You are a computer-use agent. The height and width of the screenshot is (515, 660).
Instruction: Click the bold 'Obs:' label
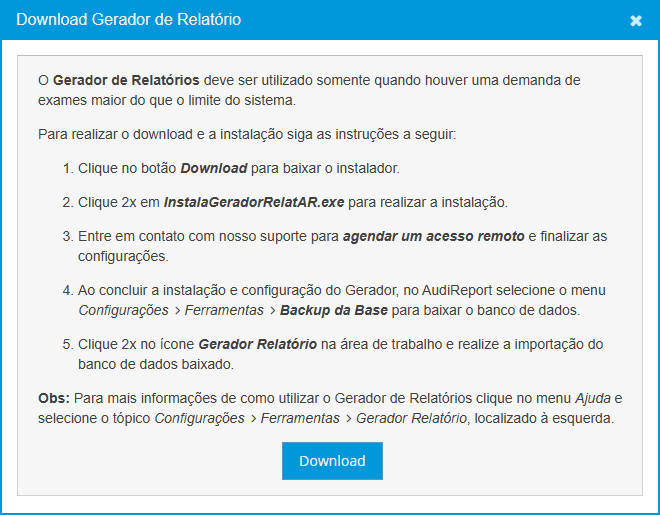[54, 398]
